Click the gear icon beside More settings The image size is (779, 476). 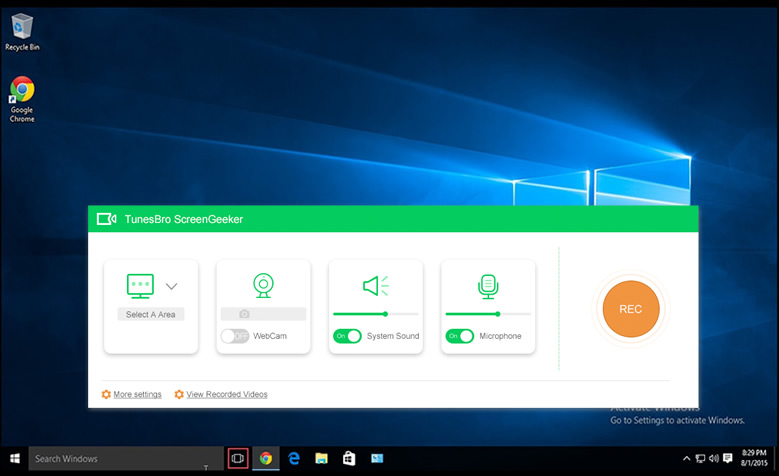click(106, 395)
